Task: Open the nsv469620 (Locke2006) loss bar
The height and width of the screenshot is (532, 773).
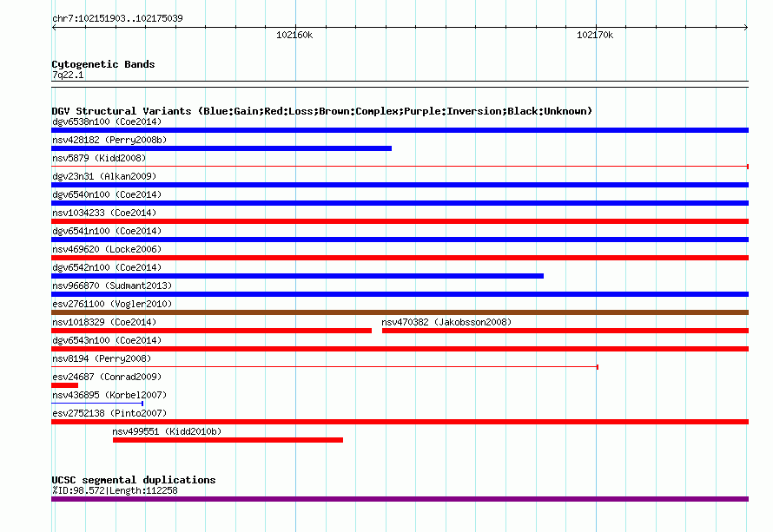Action: point(400,258)
